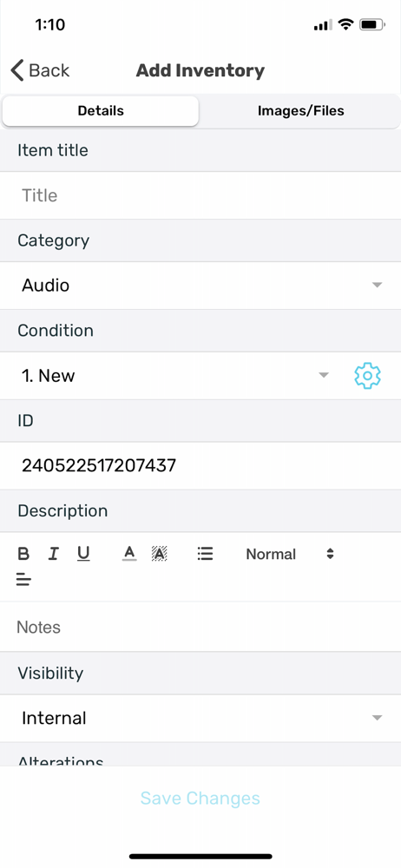The image size is (401, 868).
Task: Open the text color picker
Action: tap(129, 554)
